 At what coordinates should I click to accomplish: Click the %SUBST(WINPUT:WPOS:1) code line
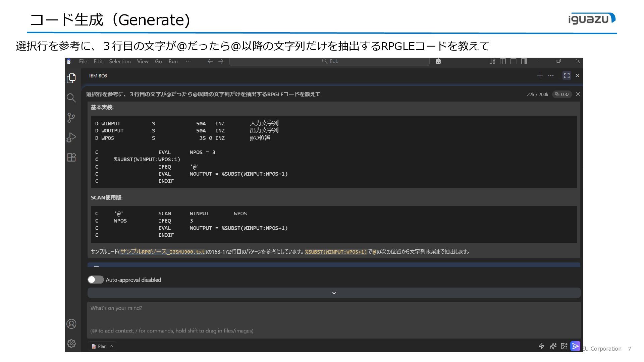pos(138,160)
